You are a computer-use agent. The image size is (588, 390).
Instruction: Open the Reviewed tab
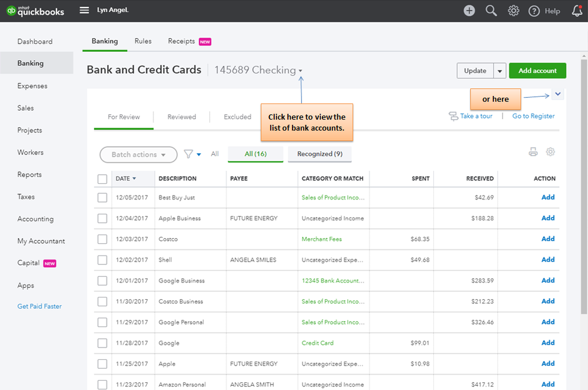point(181,117)
